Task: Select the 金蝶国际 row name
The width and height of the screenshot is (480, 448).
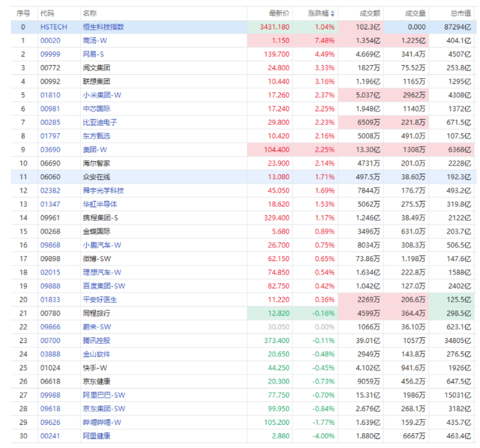Action: (97, 232)
